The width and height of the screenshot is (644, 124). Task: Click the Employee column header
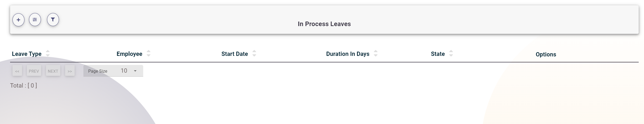(x=129, y=54)
